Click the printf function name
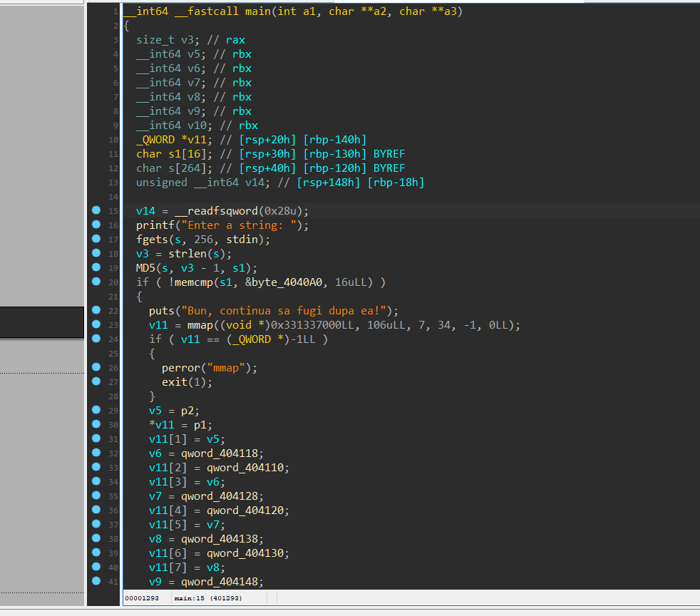 155,225
